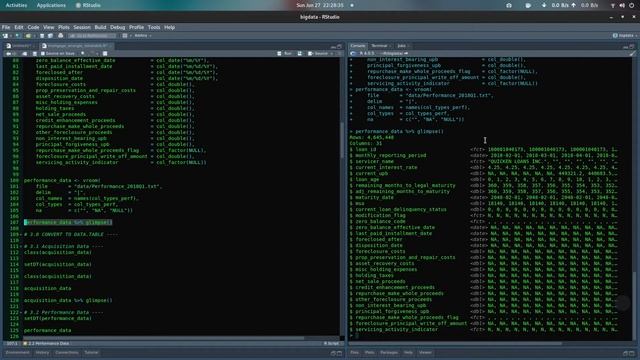Open the File menu

6,27
